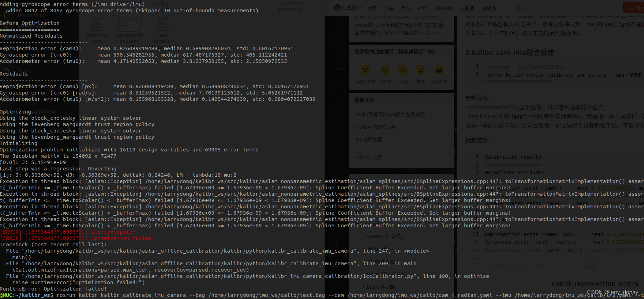
Task: Open the 2022年 4篇 archive link
Action: pos(368,157)
